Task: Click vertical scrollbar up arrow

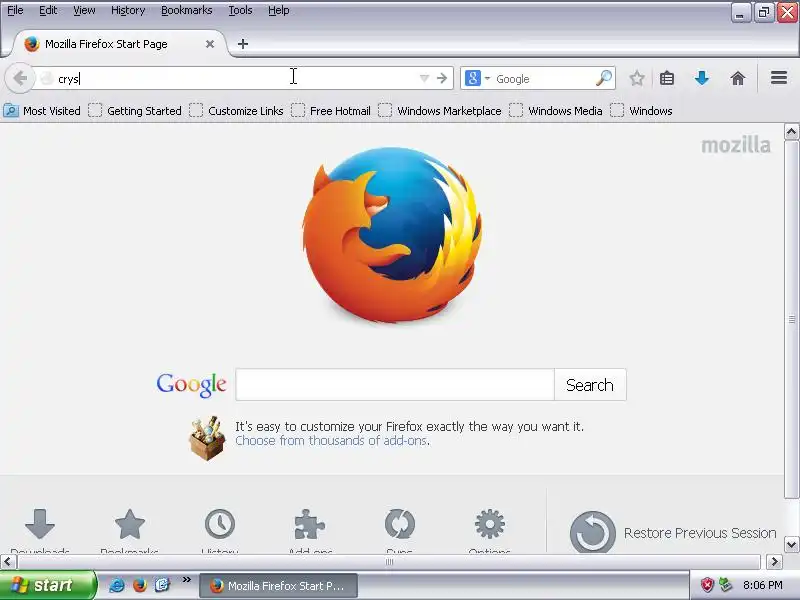Action: (x=791, y=132)
